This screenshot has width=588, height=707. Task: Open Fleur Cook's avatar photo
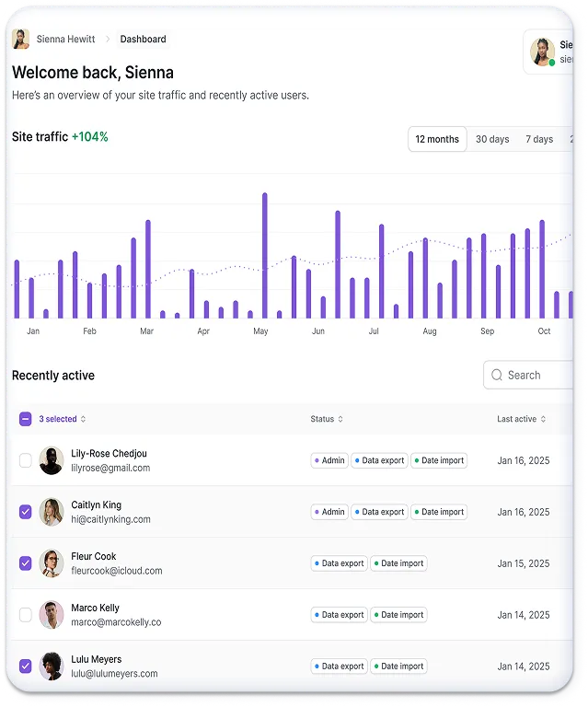pyautogui.click(x=52, y=563)
